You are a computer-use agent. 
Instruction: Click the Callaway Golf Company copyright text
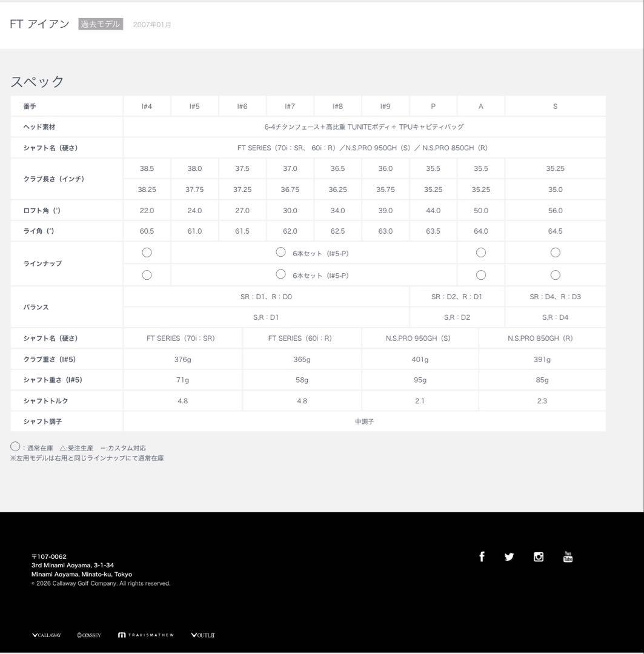click(x=101, y=584)
